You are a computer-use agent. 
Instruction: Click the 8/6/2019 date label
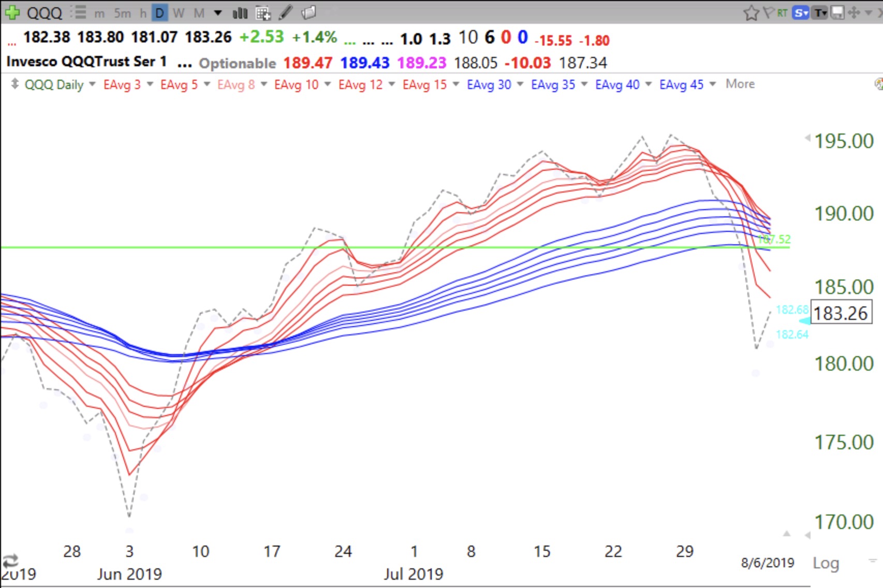(x=767, y=563)
